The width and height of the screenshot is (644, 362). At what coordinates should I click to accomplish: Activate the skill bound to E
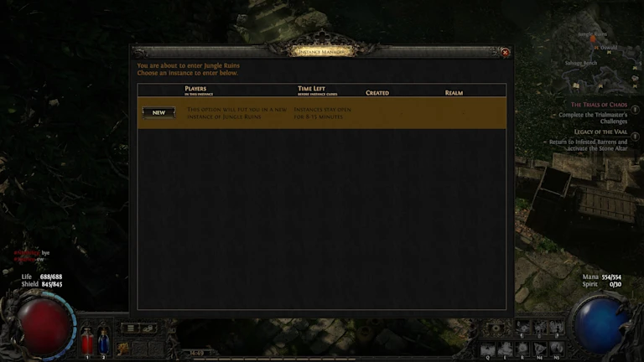coord(505,349)
